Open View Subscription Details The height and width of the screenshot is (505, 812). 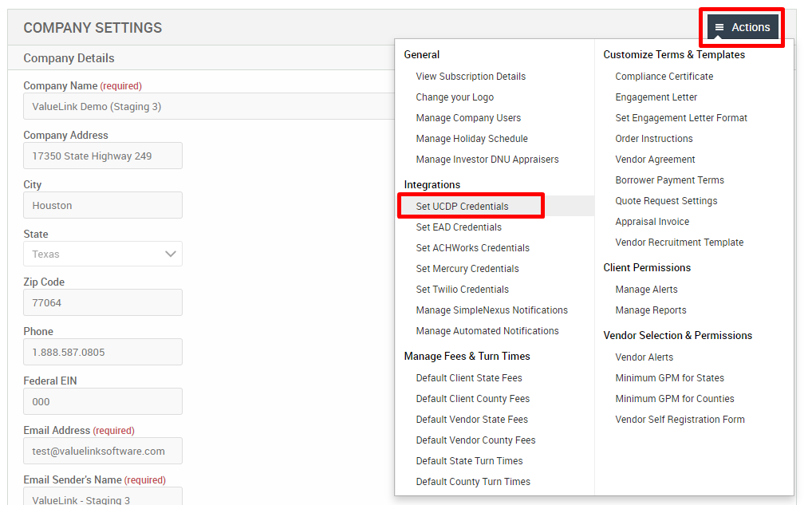[469, 77]
